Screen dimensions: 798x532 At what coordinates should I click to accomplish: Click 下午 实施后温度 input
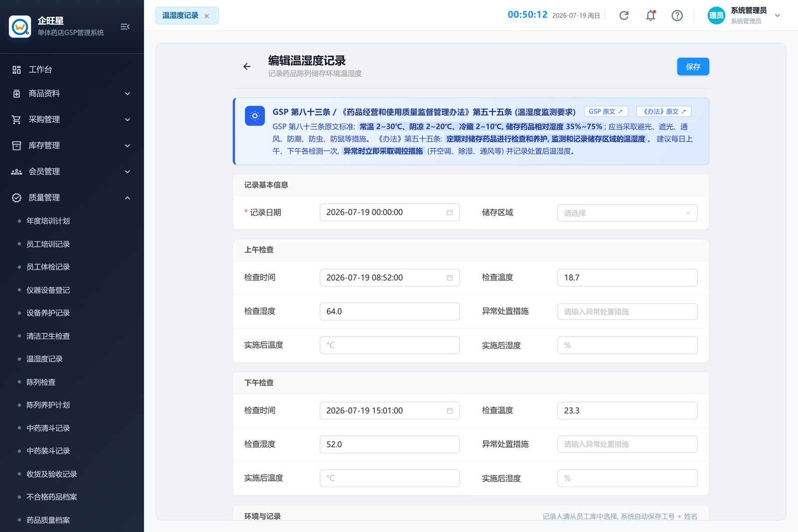click(x=390, y=478)
